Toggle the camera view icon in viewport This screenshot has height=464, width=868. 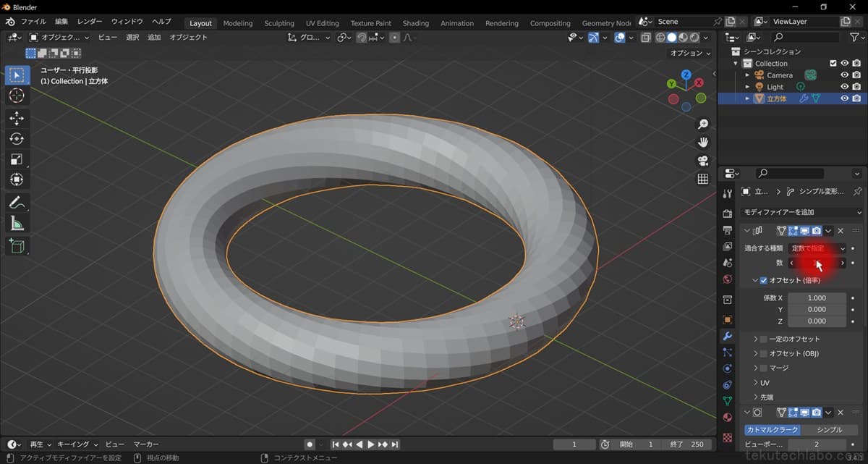click(x=703, y=161)
